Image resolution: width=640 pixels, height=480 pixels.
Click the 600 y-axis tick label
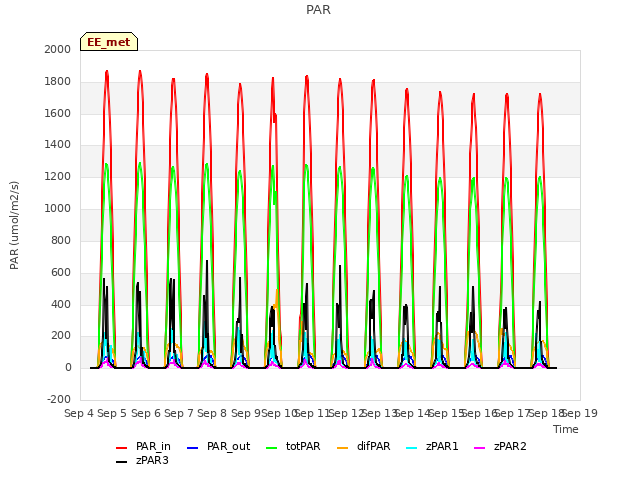pos(61,272)
